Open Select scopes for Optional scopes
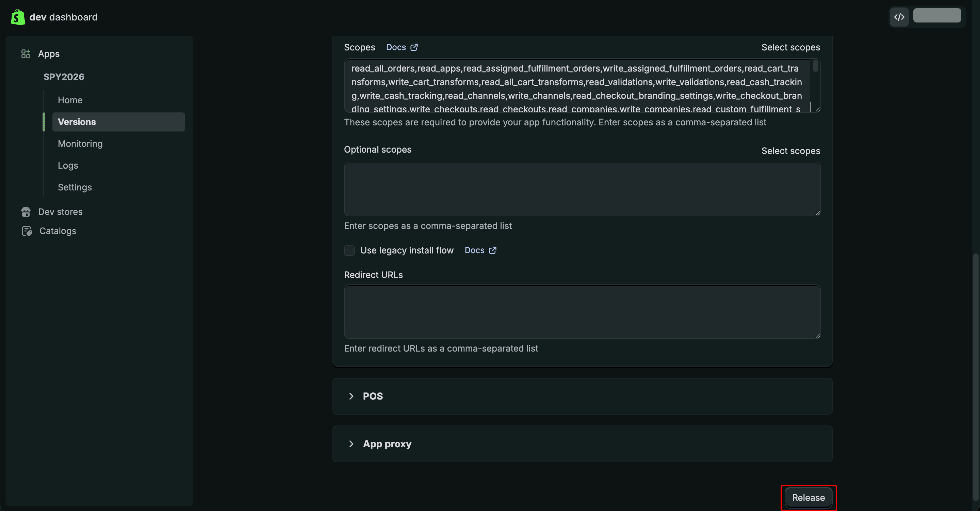The height and width of the screenshot is (511, 980). pyautogui.click(x=790, y=151)
